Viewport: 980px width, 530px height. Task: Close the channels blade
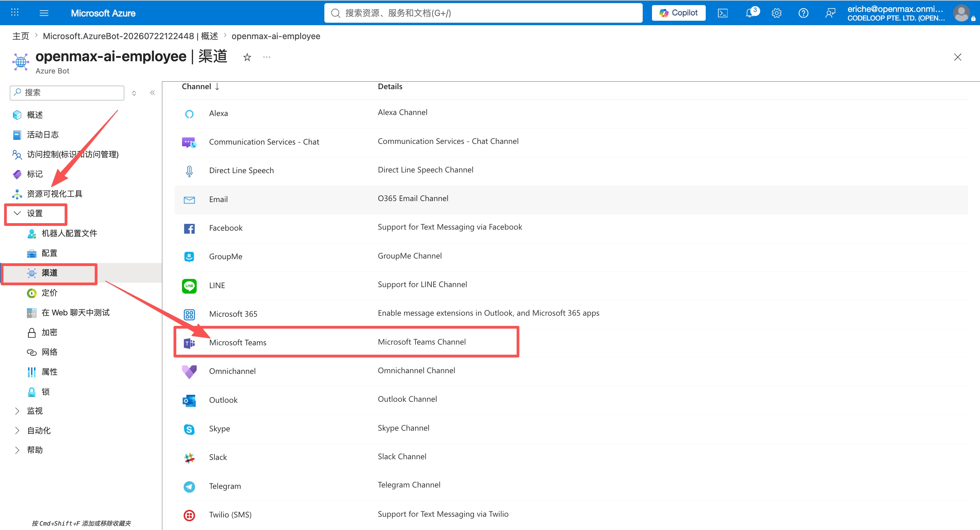coord(958,57)
